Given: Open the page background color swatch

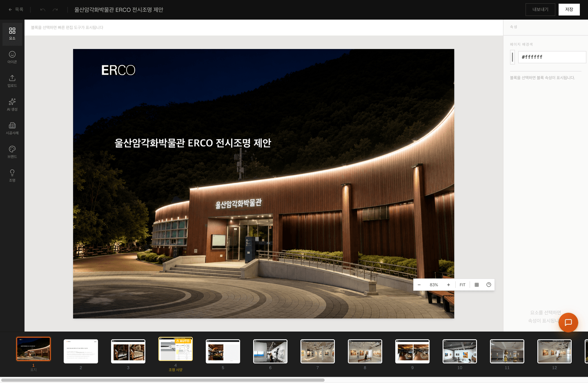Looking at the screenshot, I should click(512, 57).
